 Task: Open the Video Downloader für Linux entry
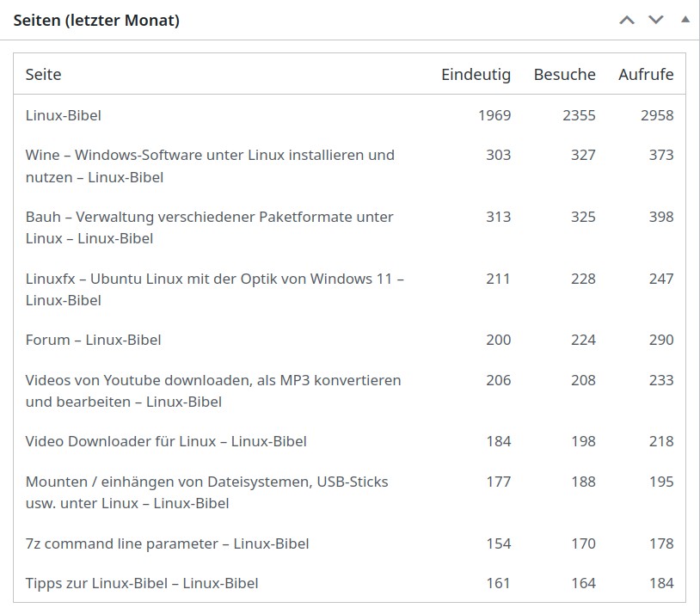tap(166, 441)
